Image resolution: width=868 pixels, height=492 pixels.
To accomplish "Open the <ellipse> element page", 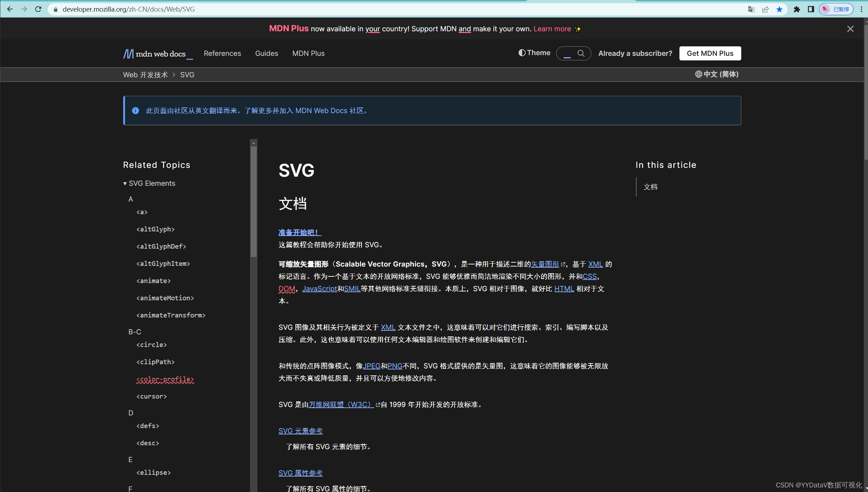I will point(153,473).
